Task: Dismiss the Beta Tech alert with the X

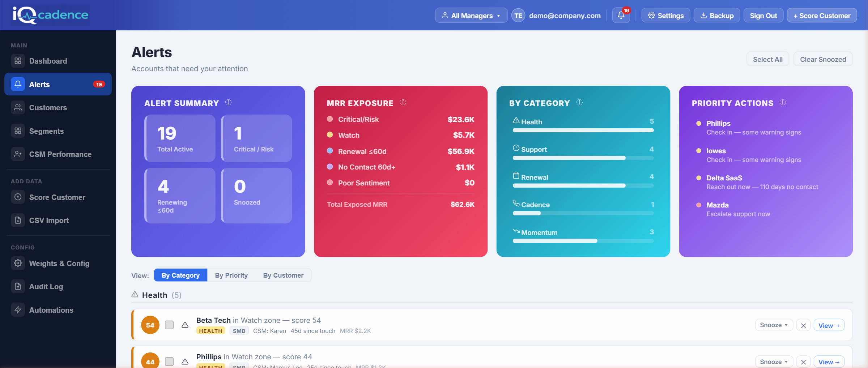Action: pyautogui.click(x=803, y=325)
